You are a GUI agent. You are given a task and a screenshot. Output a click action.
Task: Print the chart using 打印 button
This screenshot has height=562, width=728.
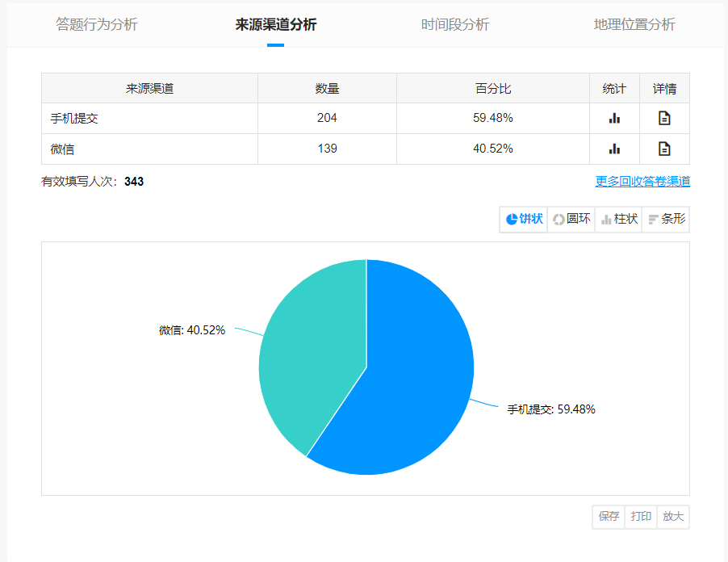coord(641,517)
